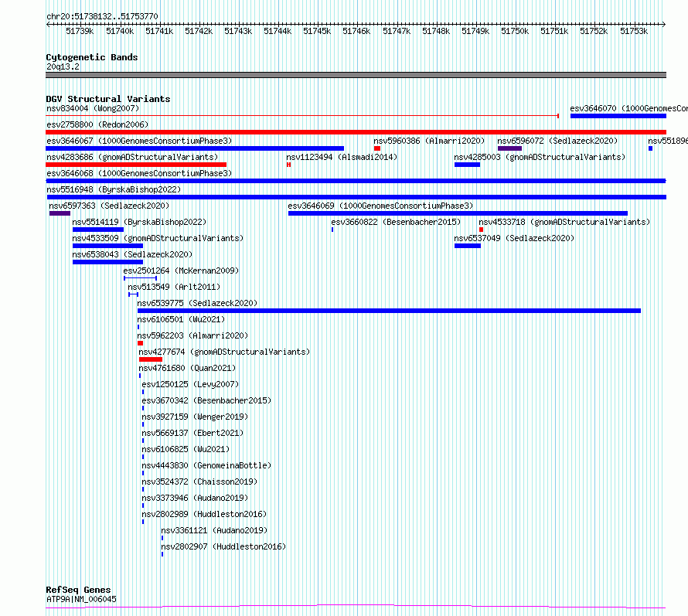Image resolution: width=688 pixels, height=616 pixels.
Task: Click the ATP9A|NM_006045 RefSeq gene label
Action: [81, 599]
